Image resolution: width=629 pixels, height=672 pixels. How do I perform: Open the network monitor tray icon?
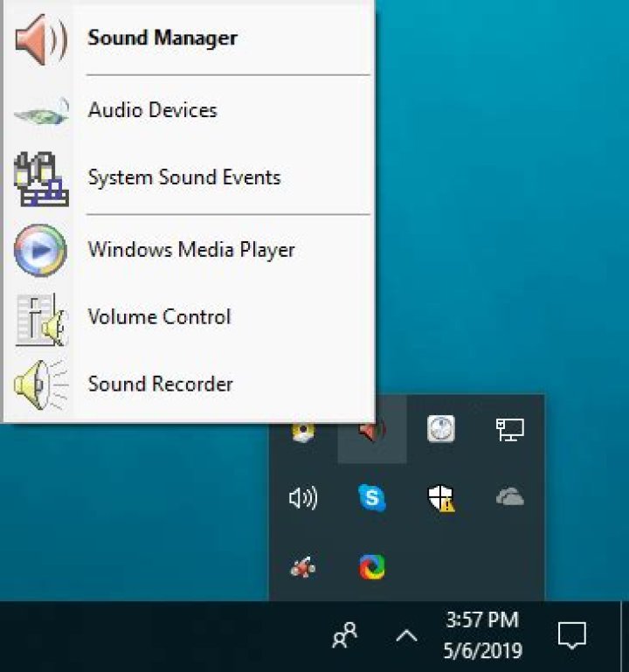click(510, 429)
